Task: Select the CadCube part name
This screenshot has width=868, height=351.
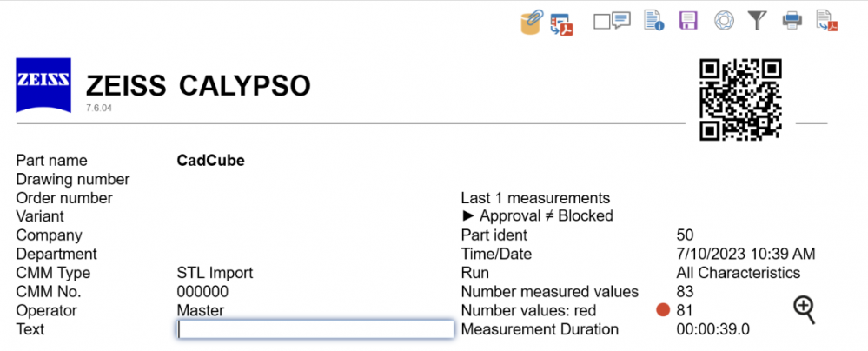Action: [x=210, y=161]
